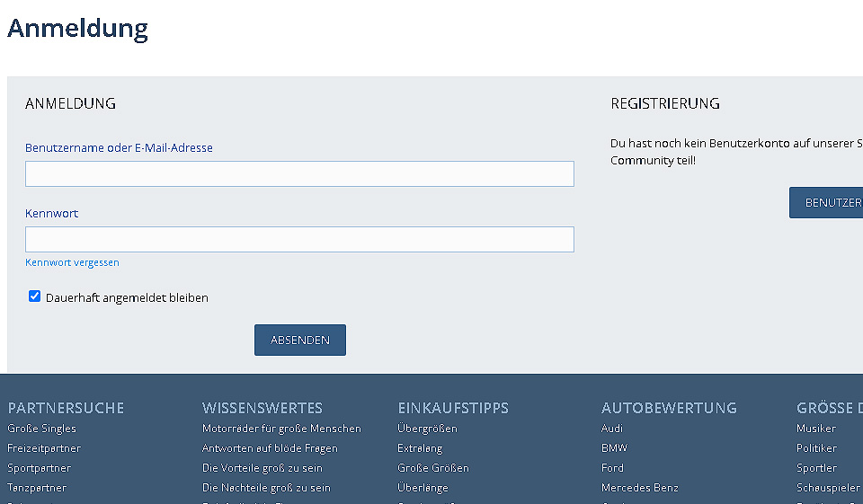Screen dimensions: 863x504
Task: Open the 'Kennwort vergessen' link
Action: pos(72,262)
